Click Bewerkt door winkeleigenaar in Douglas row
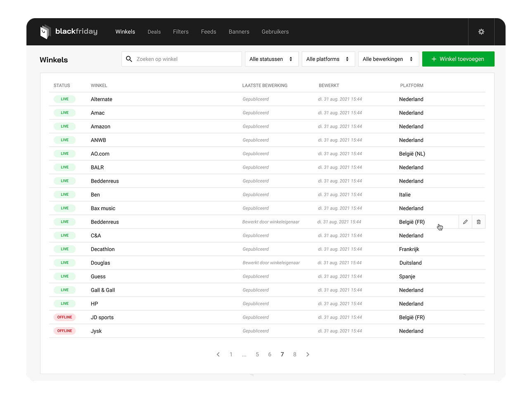 (271, 263)
